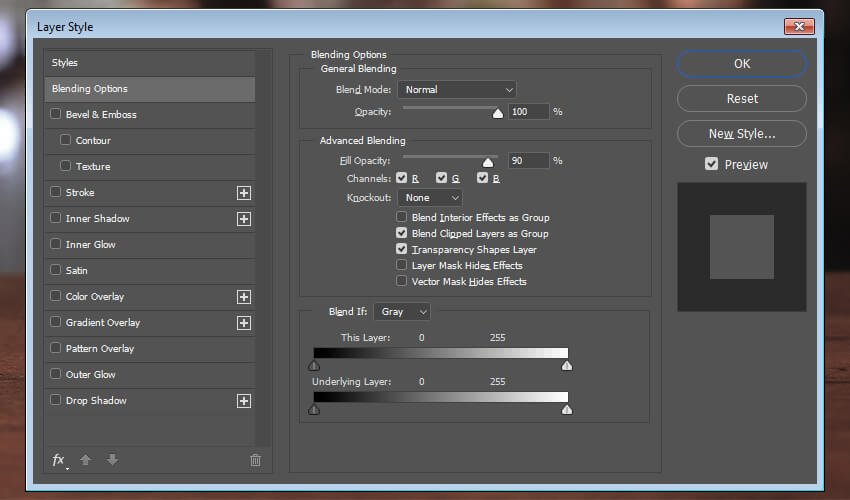This screenshot has height=500, width=850.
Task: Click the Fill Opacity slider handle
Action: point(488,162)
